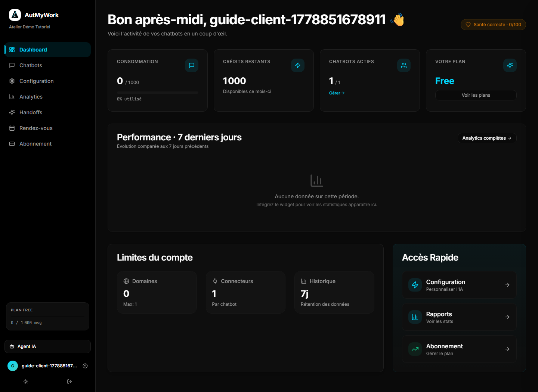Click the Crédits restants lightning icon
Screen dimensions: 538x392
298,65
